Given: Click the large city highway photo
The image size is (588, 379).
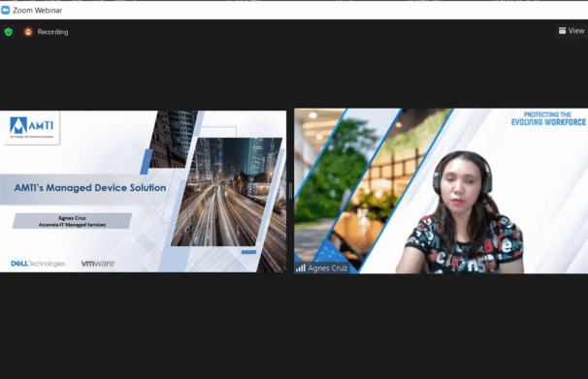Looking at the screenshot, I should click(x=226, y=192).
